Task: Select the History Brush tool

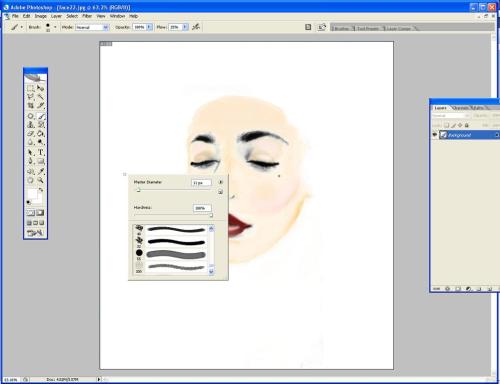Action: [x=40, y=125]
